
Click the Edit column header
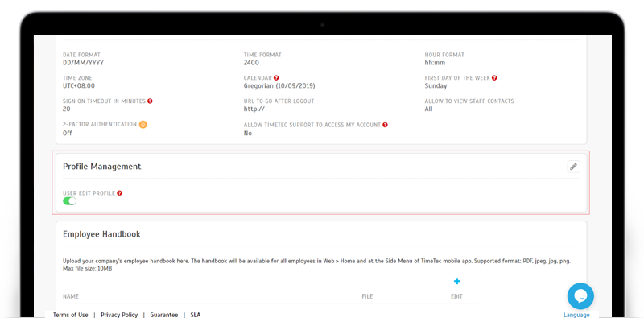tap(456, 296)
